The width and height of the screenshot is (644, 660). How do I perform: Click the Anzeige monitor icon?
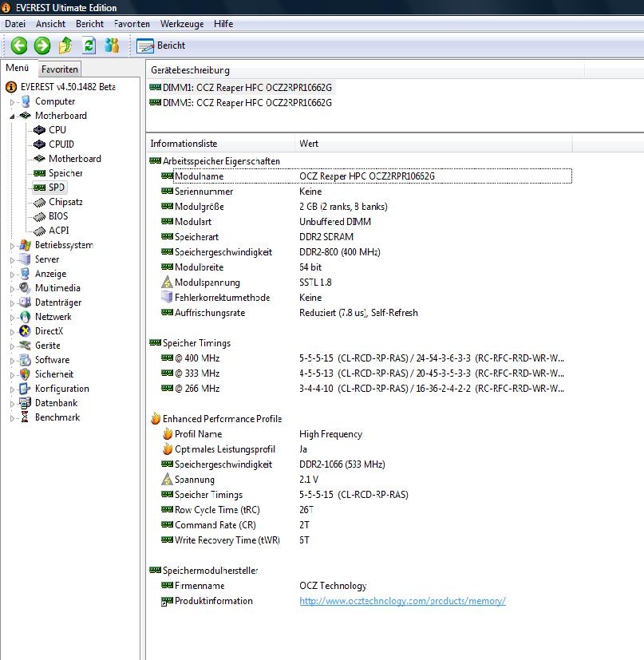(x=26, y=274)
